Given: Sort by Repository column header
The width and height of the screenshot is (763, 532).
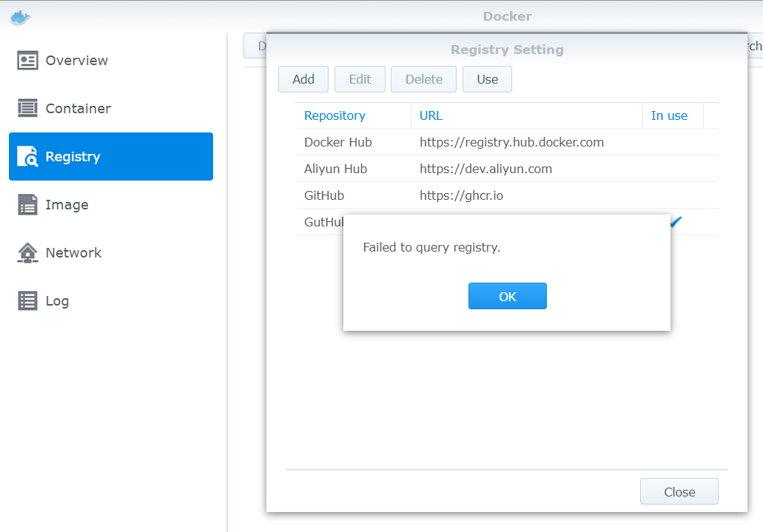Looking at the screenshot, I should click(x=335, y=115).
